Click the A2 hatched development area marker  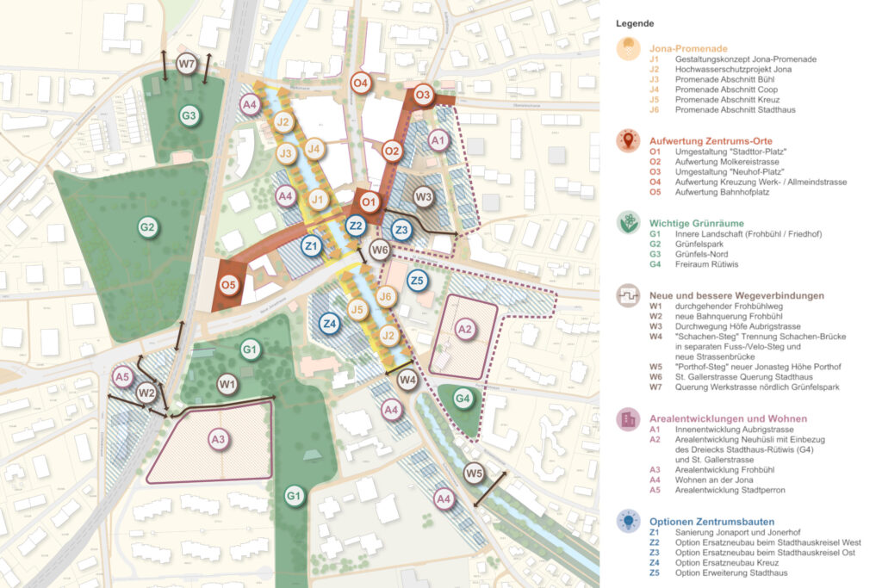coord(465,329)
